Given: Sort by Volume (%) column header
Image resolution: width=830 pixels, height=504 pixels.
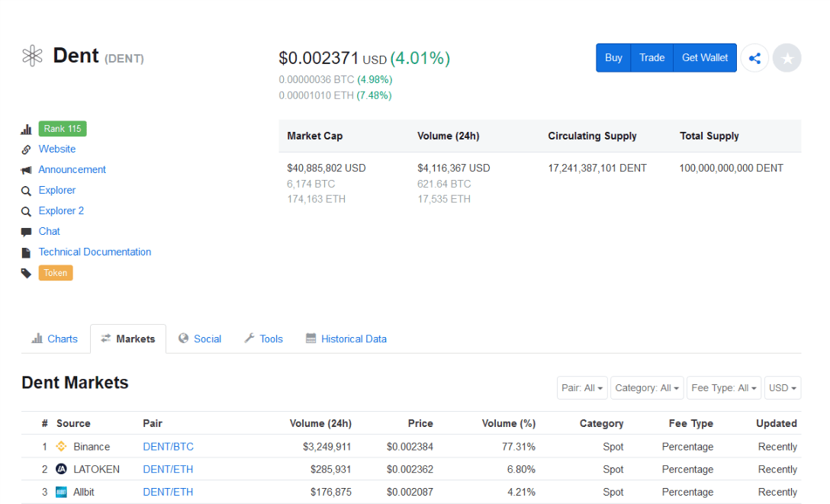Looking at the screenshot, I should (x=509, y=424).
